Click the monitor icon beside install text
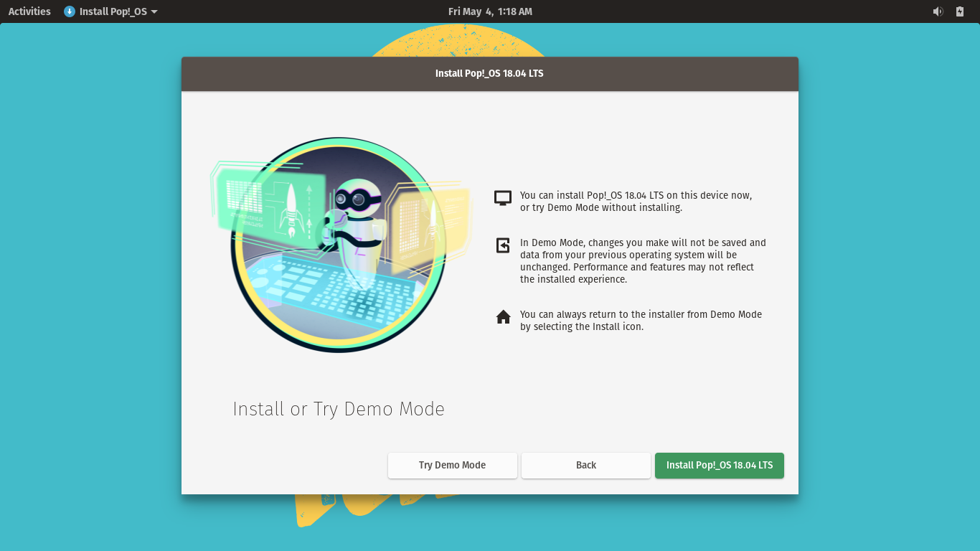The height and width of the screenshot is (551, 980). [x=503, y=198]
